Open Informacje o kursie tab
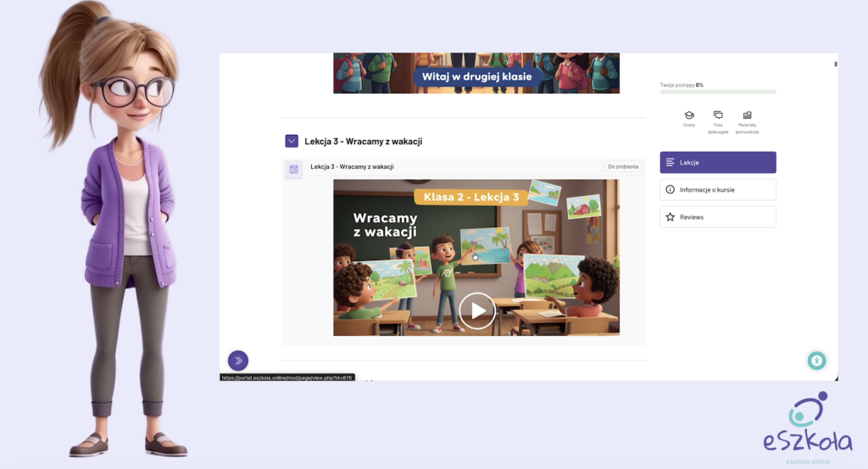Screen dimensions: 868x469 click(x=718, y=189)
